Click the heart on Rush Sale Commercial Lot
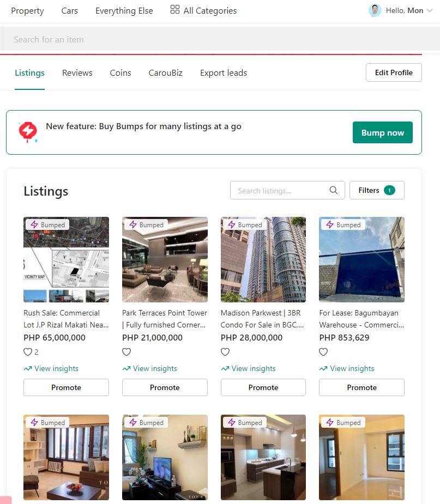 [28, 352]
